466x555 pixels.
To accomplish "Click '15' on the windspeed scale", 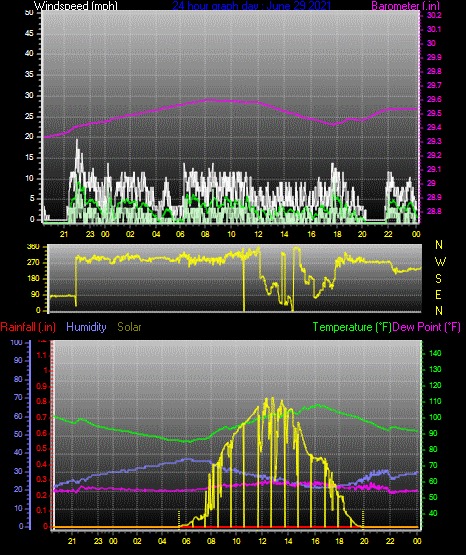I will pos(29,158).
